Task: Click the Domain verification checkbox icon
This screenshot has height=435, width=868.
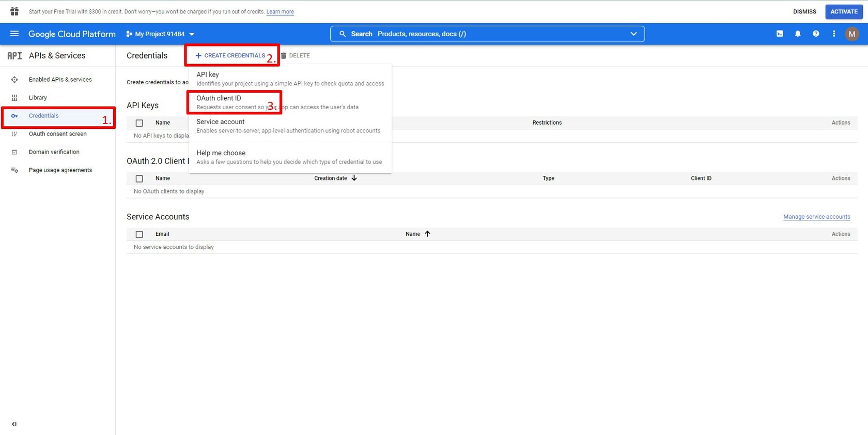Action: 14,152
